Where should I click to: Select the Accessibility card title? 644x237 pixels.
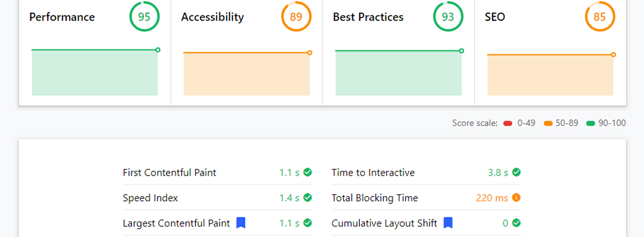[x=213, y=17]
